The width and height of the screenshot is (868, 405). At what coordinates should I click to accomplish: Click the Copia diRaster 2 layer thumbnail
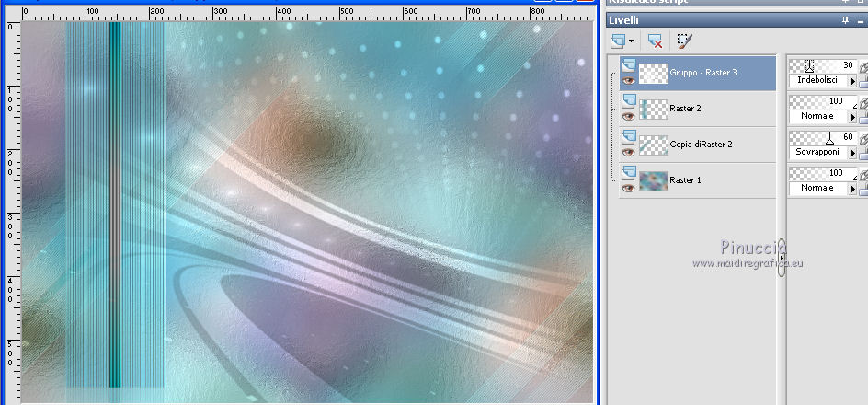tap(654, 145)
